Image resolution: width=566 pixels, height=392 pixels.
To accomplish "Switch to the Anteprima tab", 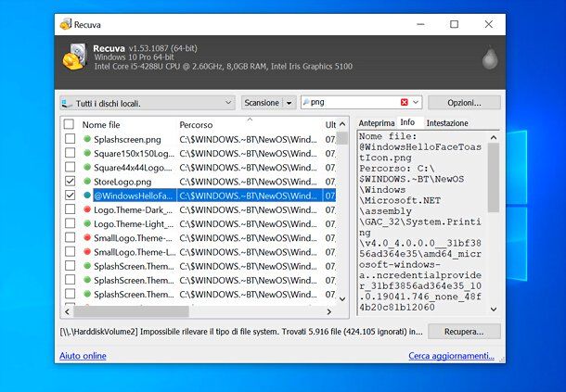I will point(377,123).
